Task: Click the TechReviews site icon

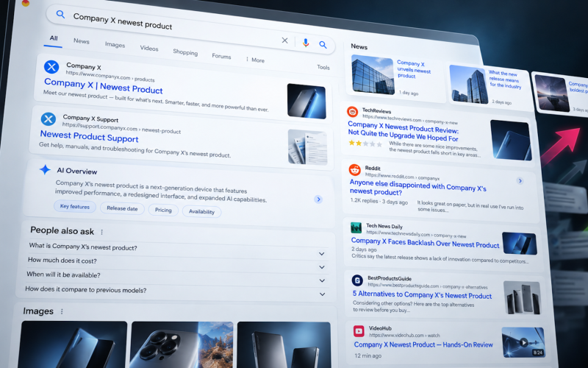Action: (352, 112)
